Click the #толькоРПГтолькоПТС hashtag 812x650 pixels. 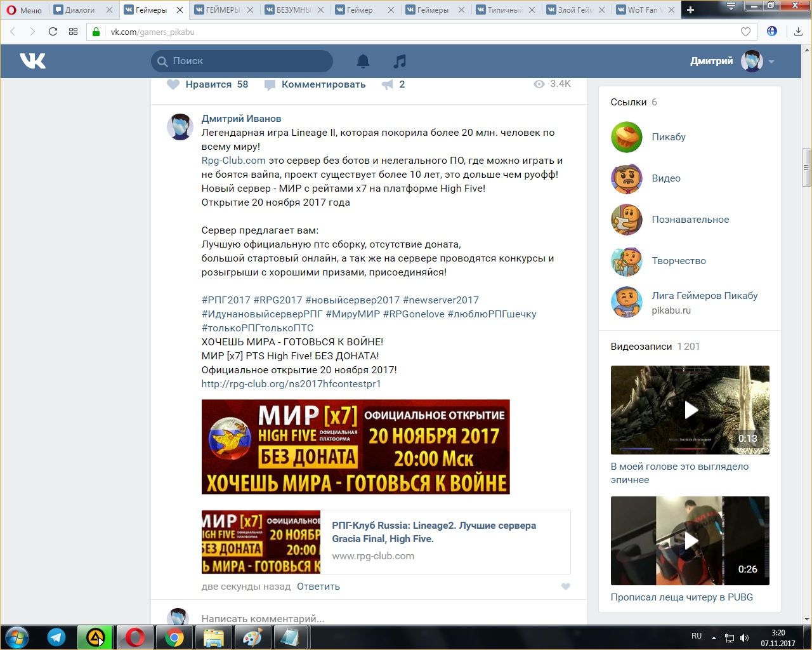click(x=258, y=328)
